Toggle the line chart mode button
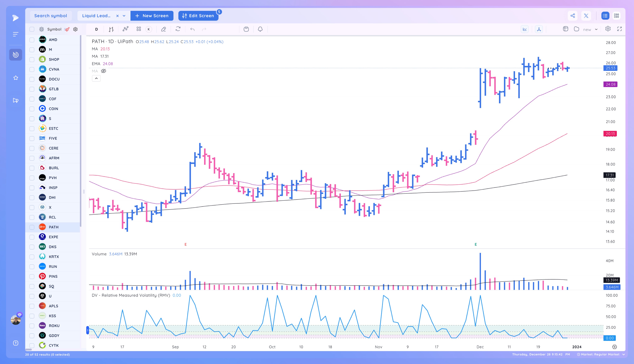Screen dimensions: 634x364 click(525, 29)
